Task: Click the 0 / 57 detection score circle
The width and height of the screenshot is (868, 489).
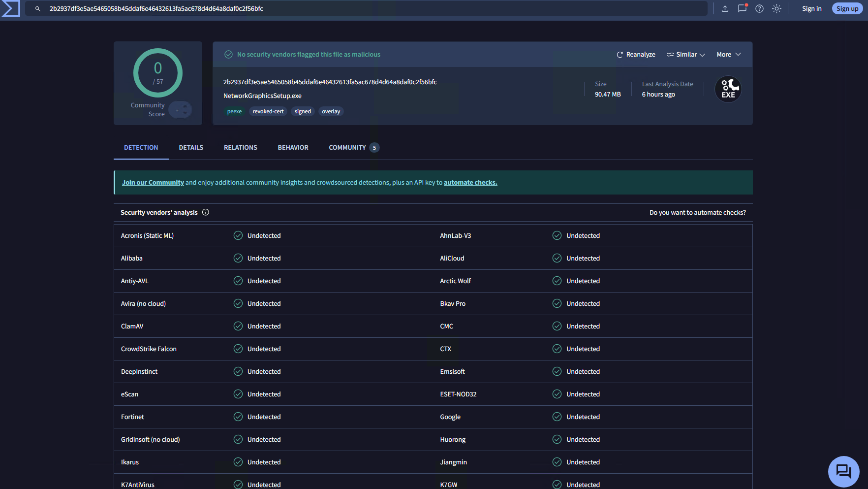Action: point(158,73)
